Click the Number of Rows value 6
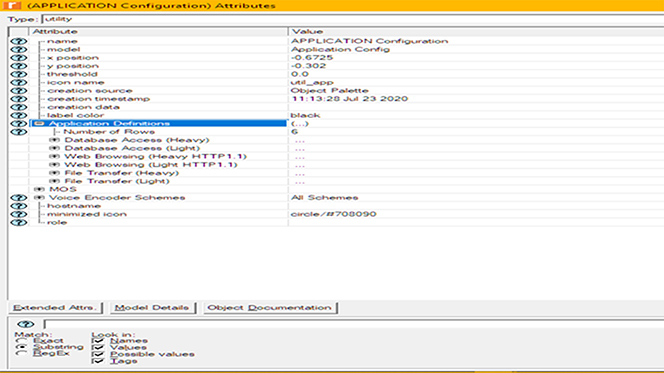 click(x=294, y=132)
